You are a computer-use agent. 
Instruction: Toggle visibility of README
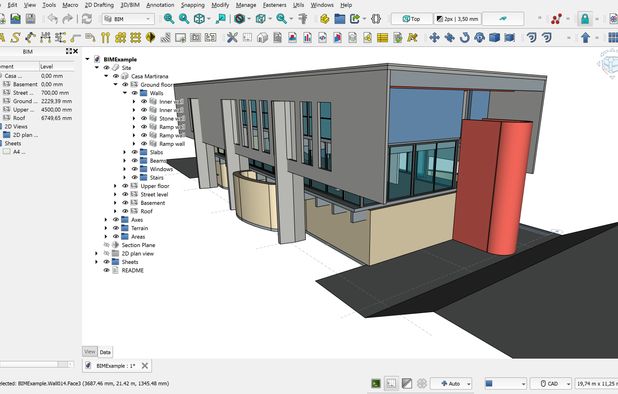(106, 270)
